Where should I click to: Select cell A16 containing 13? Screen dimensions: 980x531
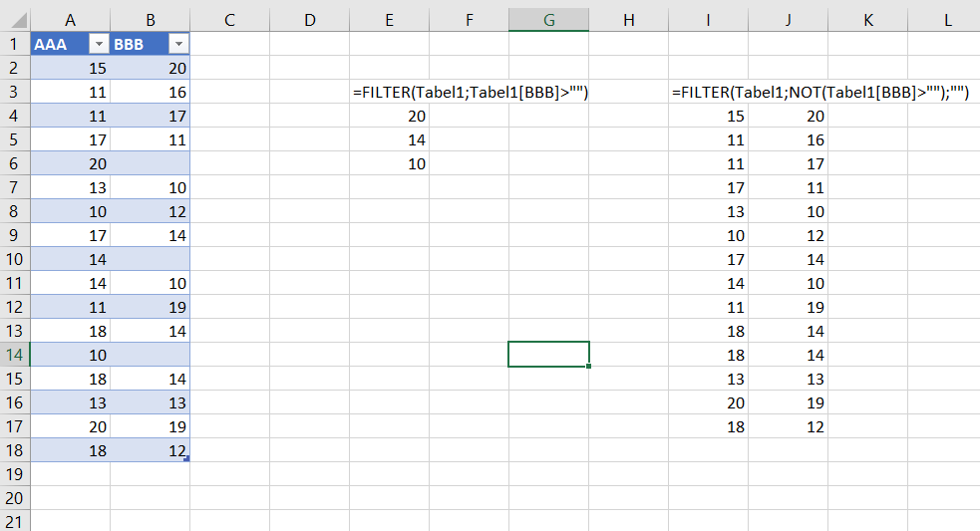pos(71,402)
